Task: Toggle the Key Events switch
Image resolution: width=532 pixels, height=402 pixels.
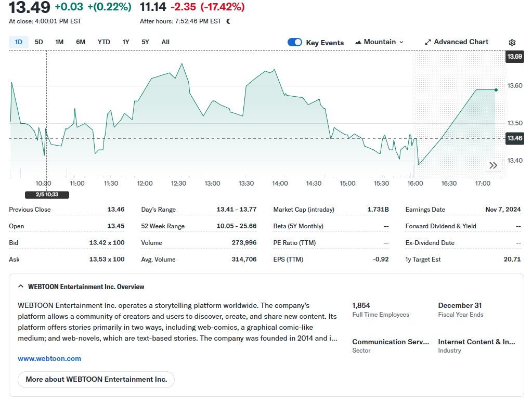Action: 294,42
